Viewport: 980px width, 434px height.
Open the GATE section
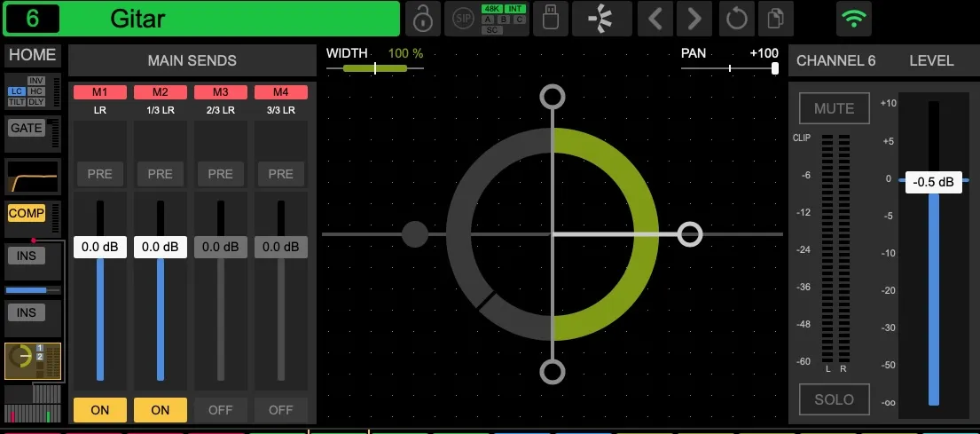pyautogui.click(x=27, y=128)
